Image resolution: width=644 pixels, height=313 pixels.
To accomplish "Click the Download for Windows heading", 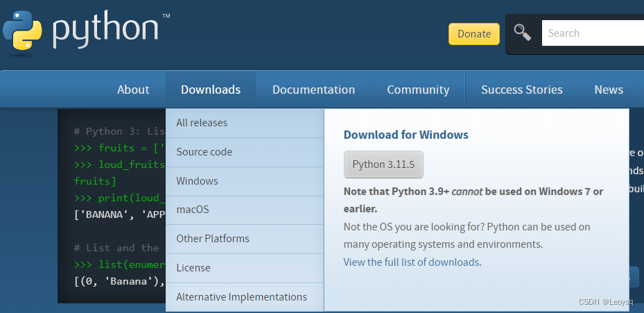I will [406, 135].
